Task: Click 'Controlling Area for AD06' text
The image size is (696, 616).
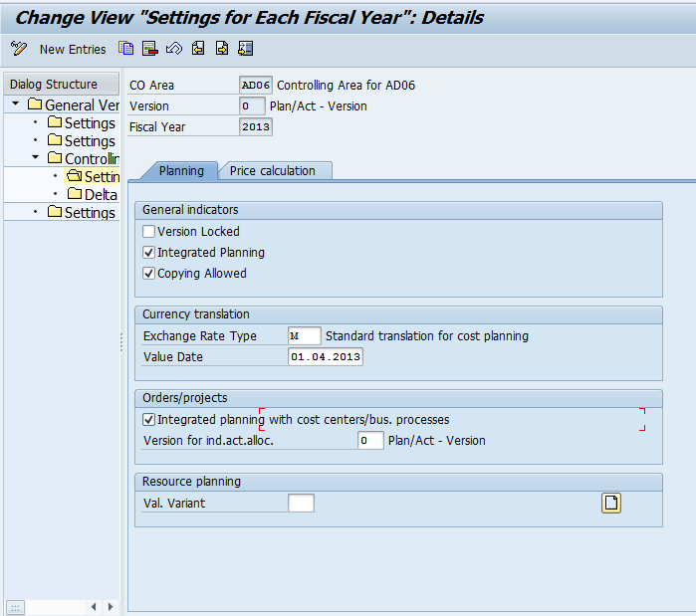Action: click(347, 86)
